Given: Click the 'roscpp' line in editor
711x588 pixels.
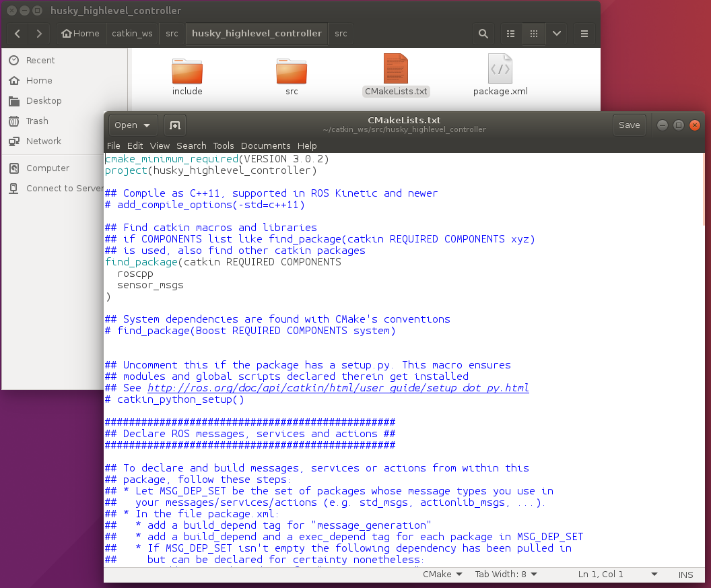Looking at the screenshot, I should (135, 273).
